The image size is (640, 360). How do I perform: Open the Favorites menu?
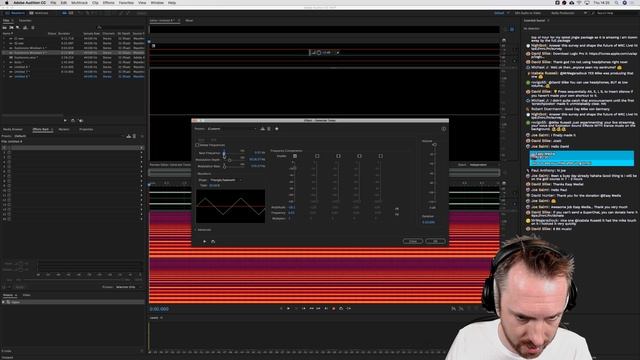tap(126, 3)
